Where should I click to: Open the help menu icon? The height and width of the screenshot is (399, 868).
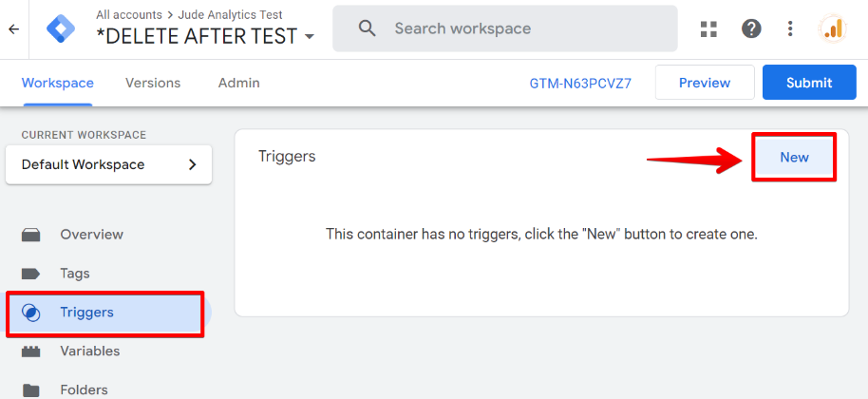pyautogui.click(x=751, y=28)
